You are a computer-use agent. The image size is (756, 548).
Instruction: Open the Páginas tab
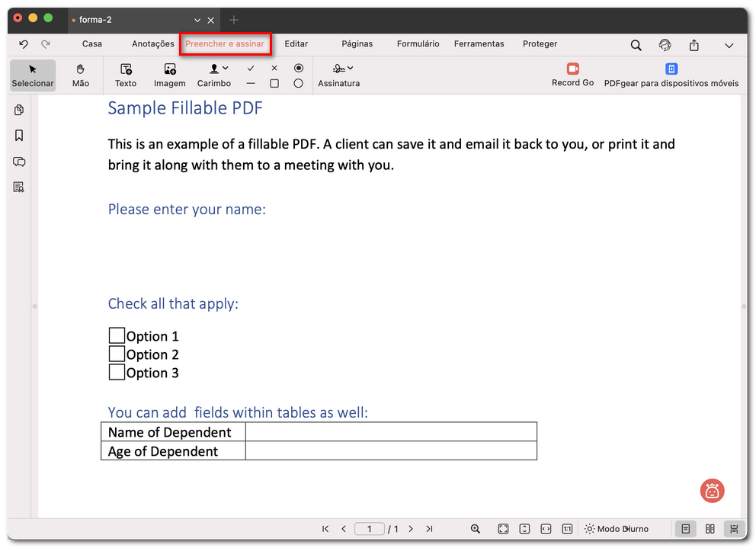(x=357, y=44)
